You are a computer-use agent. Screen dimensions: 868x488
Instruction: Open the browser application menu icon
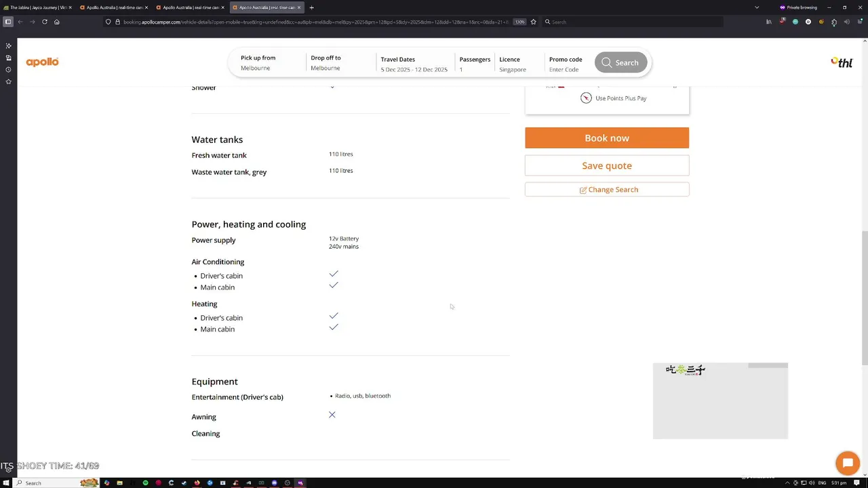coord(859,22)
